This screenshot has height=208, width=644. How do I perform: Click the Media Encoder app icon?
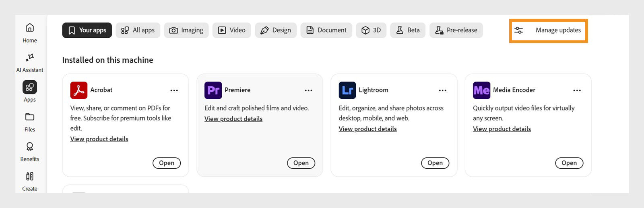pos(481,90)
